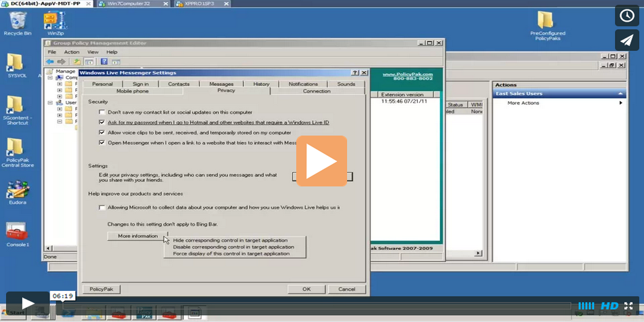Uncheck "Ask for my password" checkbox
The image size is (644, 322).
coord(102,122)
